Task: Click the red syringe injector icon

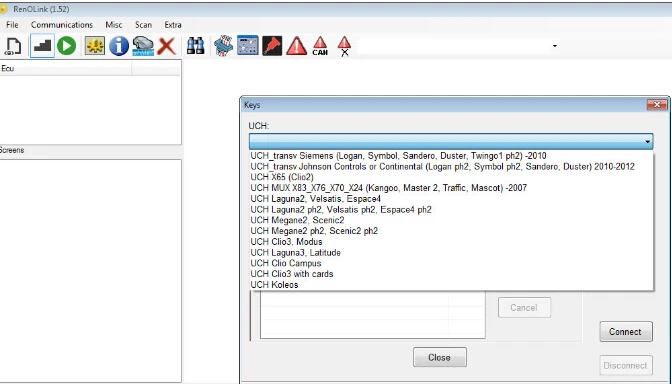Action: click(272, 46)
